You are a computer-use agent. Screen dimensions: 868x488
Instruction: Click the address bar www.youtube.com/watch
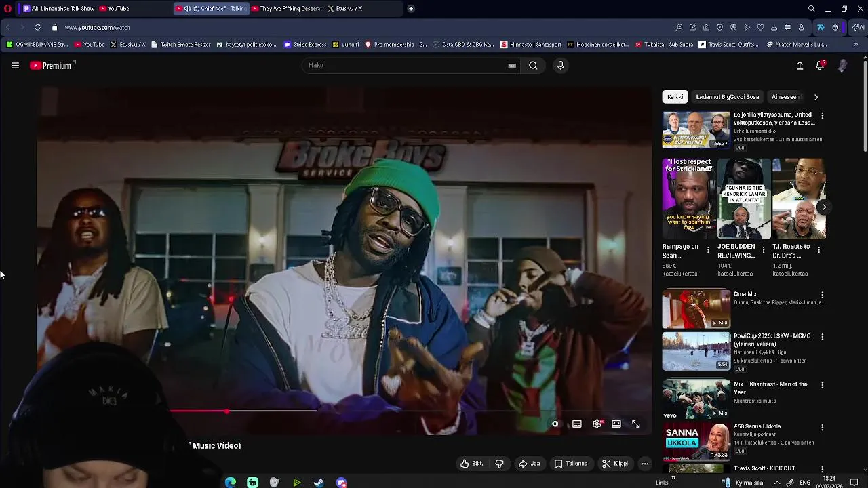[x=97, y=28]
